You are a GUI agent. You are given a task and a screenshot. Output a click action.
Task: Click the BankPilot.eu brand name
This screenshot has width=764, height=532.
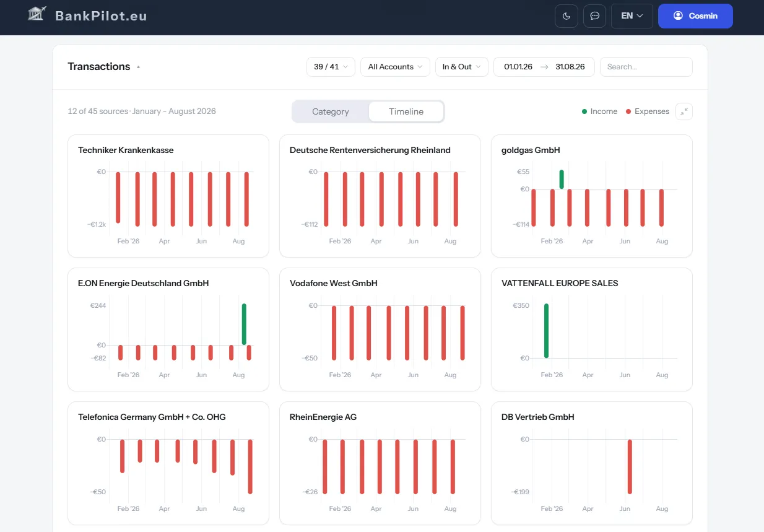coord(101,16)
